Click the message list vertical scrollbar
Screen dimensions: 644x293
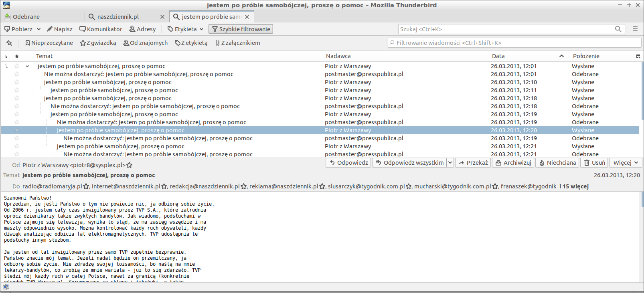pos(641,108)
